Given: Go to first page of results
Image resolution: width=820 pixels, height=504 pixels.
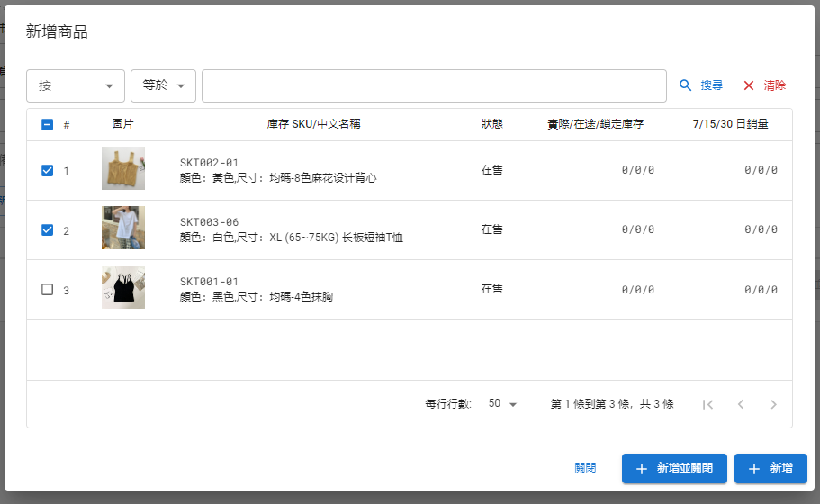Looking at the screenshot, I should click(708, 404).
